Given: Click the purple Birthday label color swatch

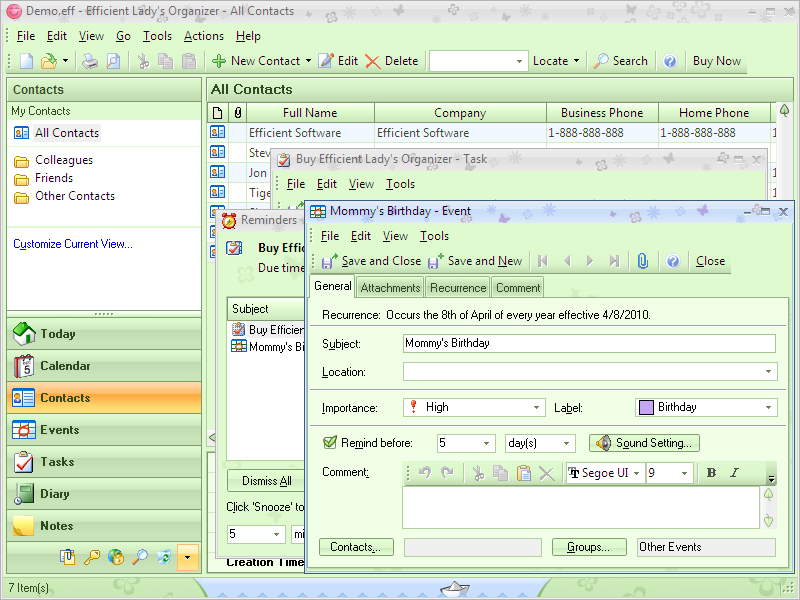Looking at the screenshot, I should (x=646, y=408).
